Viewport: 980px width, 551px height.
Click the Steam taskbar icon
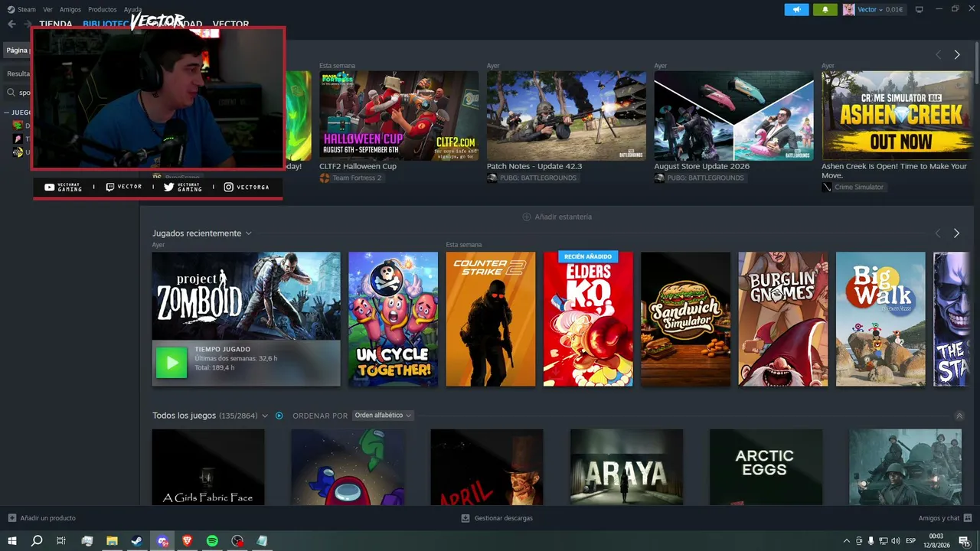(137, 541)
